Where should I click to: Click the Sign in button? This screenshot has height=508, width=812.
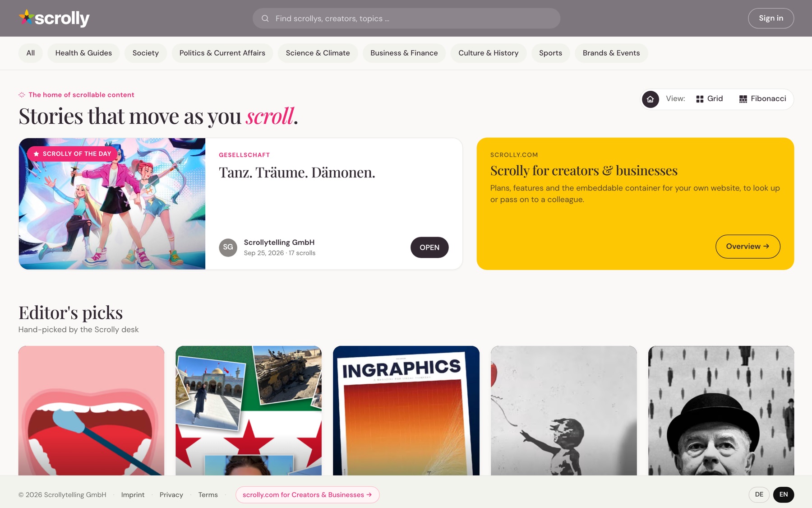point(771,18)
